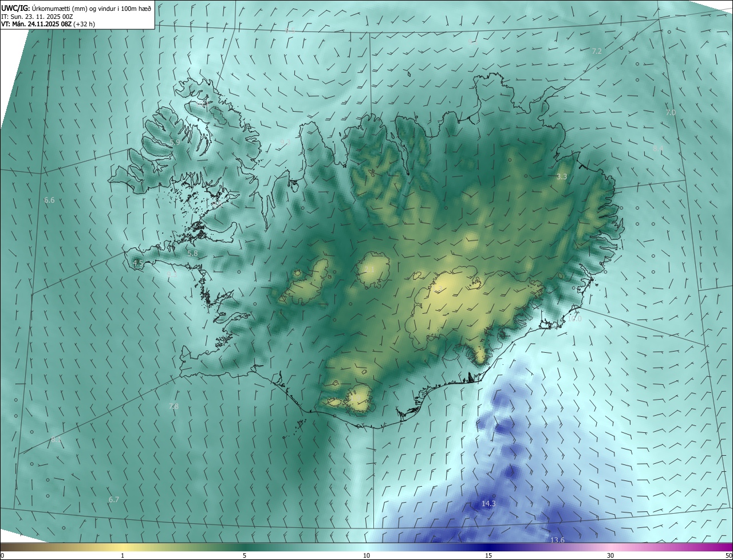Image resolution: width=733 pixels, height=560 pixels.
Task: Click the 15 tick on the color scale
Action: (488, 555)
